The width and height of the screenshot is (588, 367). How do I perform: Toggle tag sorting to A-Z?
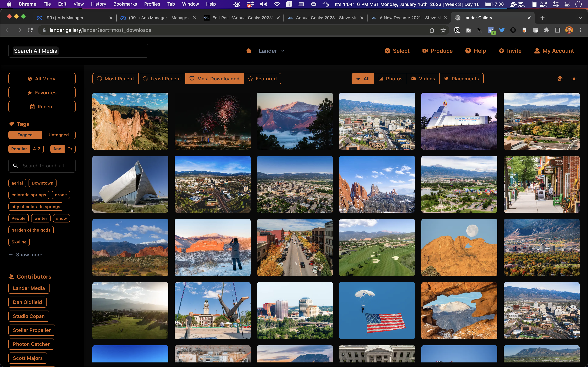tap(37, 149)
